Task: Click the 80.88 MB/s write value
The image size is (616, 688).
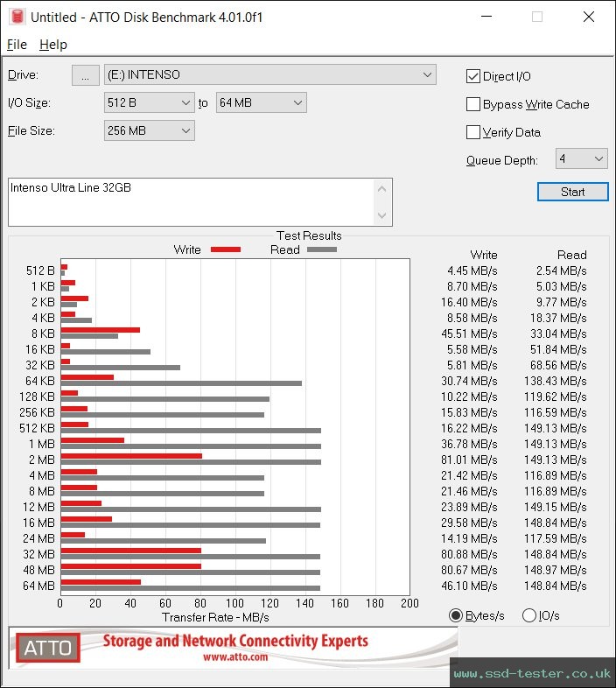Action: (469, 554)
